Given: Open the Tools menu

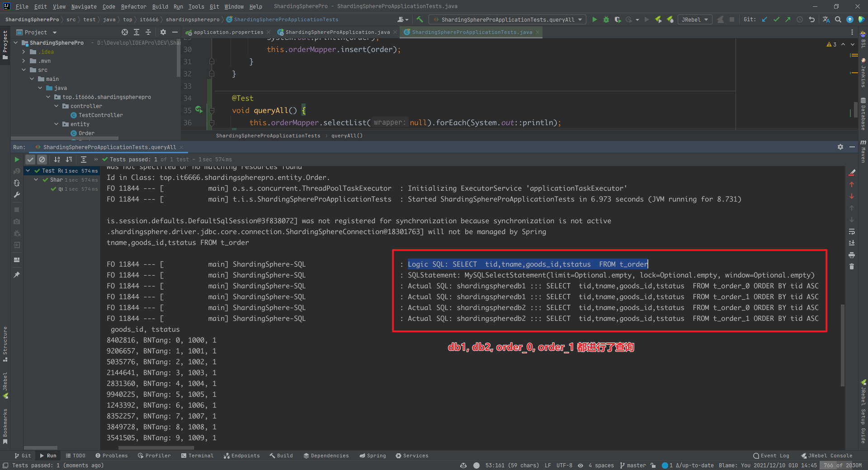Looking at the screenshot, I should (196, 6).
